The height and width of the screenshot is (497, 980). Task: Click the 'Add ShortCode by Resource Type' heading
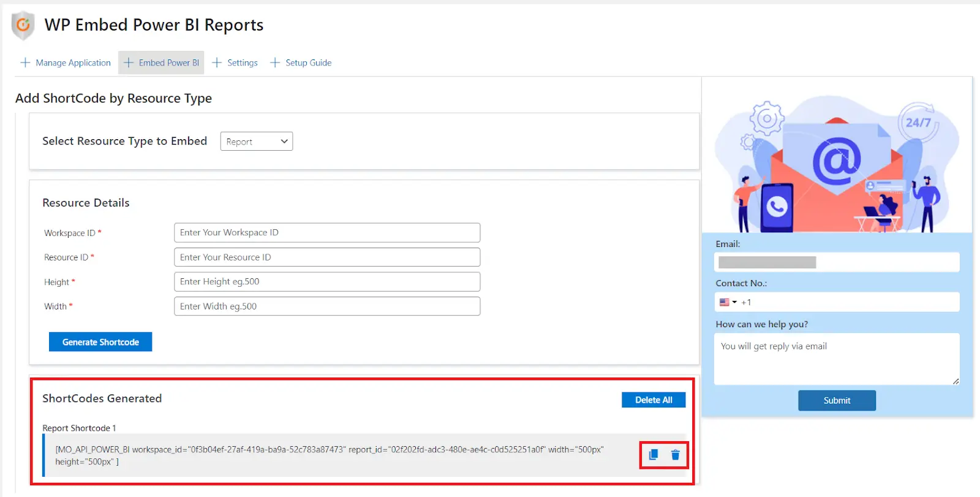[x=113, y=98]
